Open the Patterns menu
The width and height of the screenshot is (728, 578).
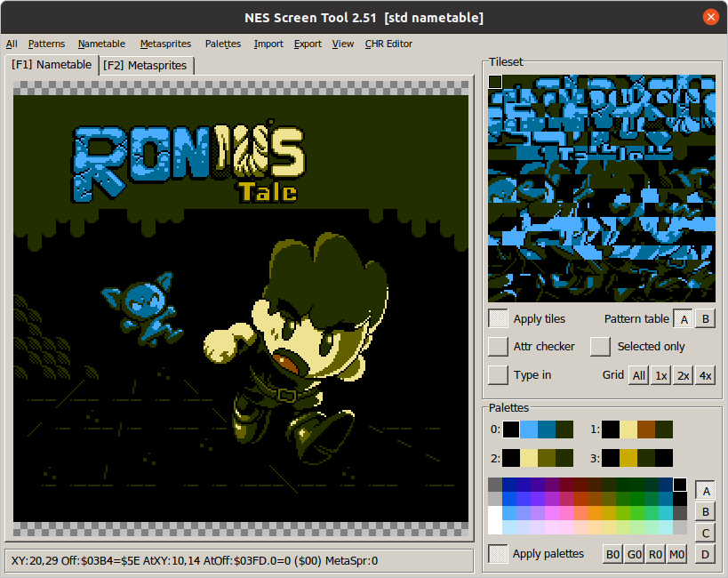tap(46, 44)
